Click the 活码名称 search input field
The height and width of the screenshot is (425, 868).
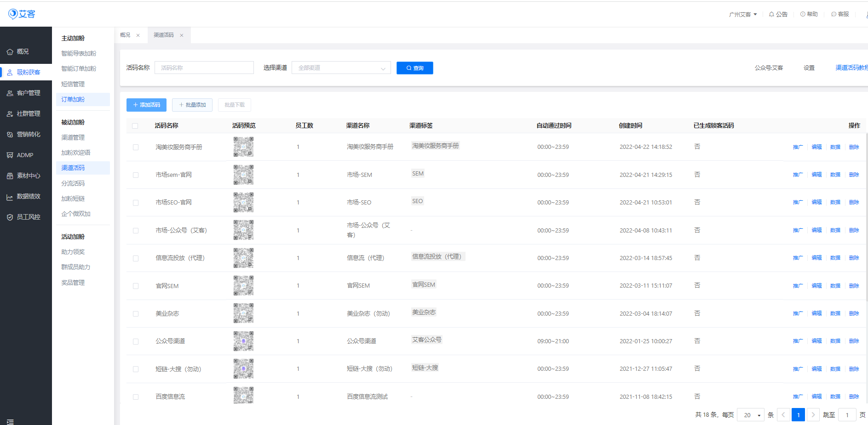pyautogui.click(x=204, y=68)
